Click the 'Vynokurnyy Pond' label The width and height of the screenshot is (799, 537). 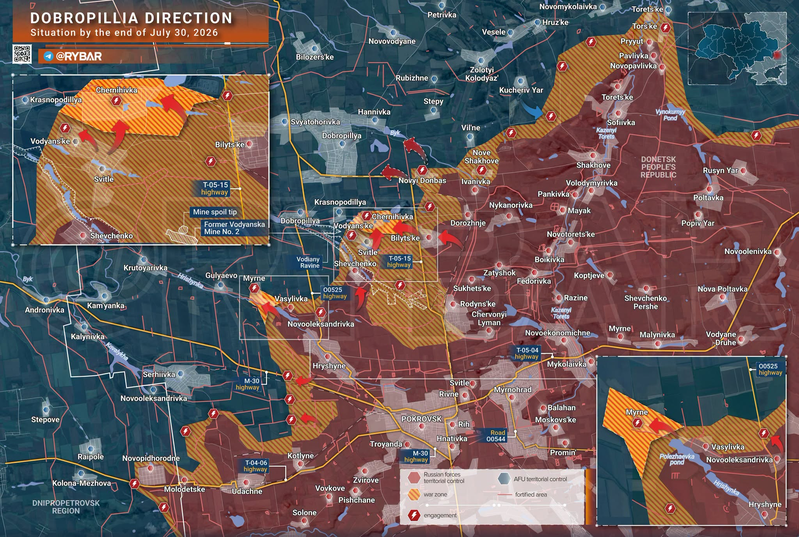click(671, 115)
